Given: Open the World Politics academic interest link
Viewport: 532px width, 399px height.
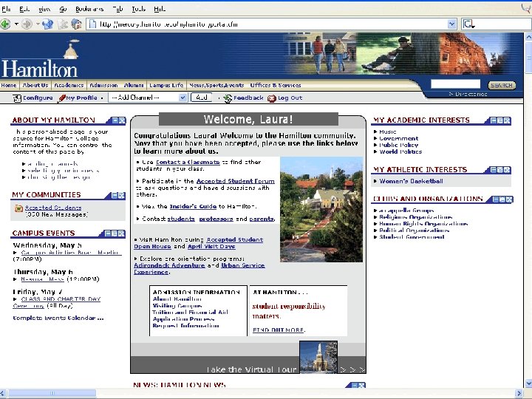Looking at the screenshot, I should (x=400, y=151).
